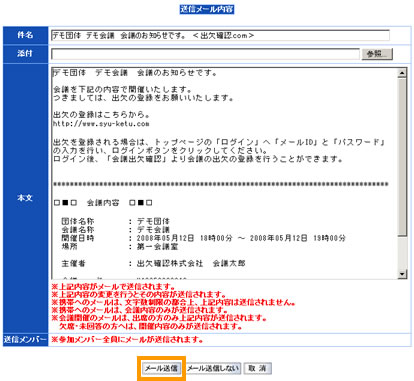Click the 本文 scrollbar up arrow
Viewport: 414px width, 381px height.
click(x=402, y=73)
